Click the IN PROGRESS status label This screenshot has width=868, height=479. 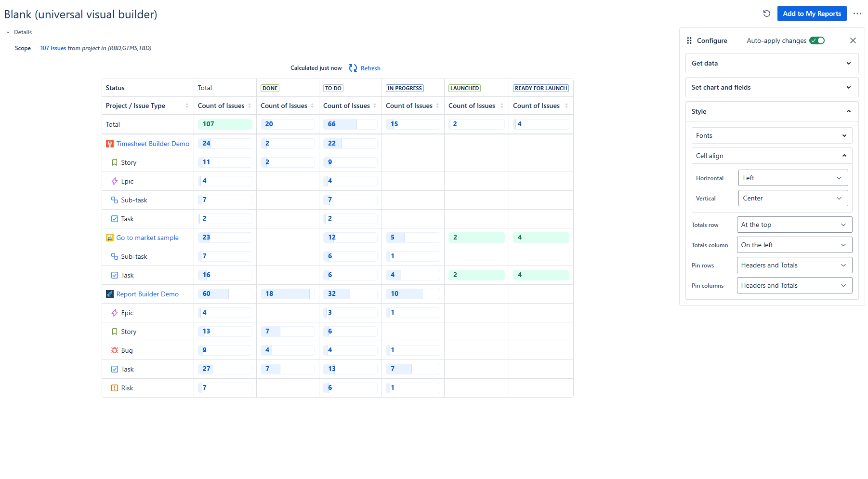(405, 88)
